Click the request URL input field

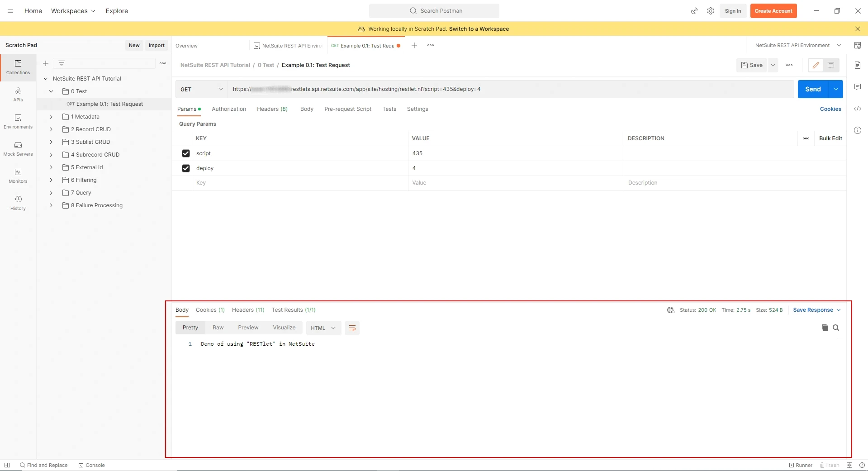coord(511,89)
